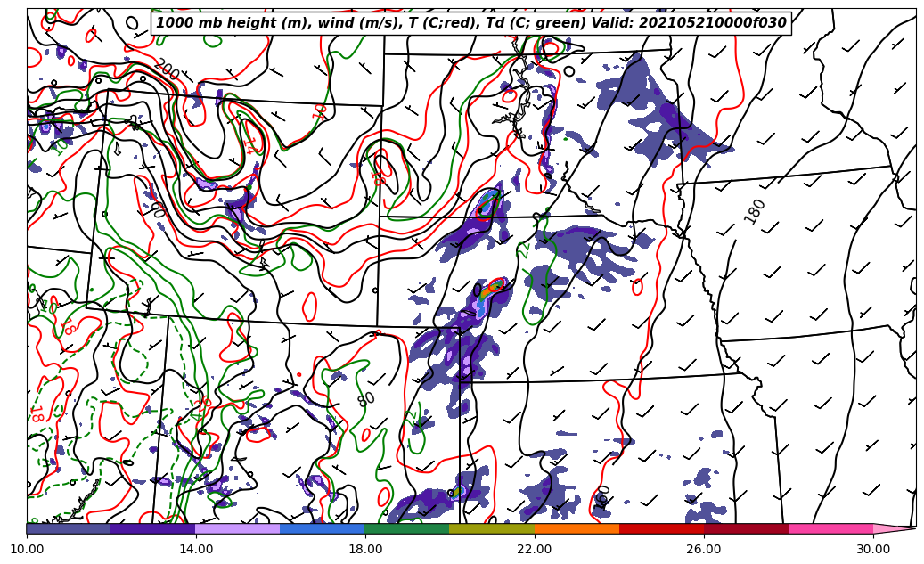Click the 22.00 colorbar tick label
This screenshot has height=564, width=924.
coord(535,549)
